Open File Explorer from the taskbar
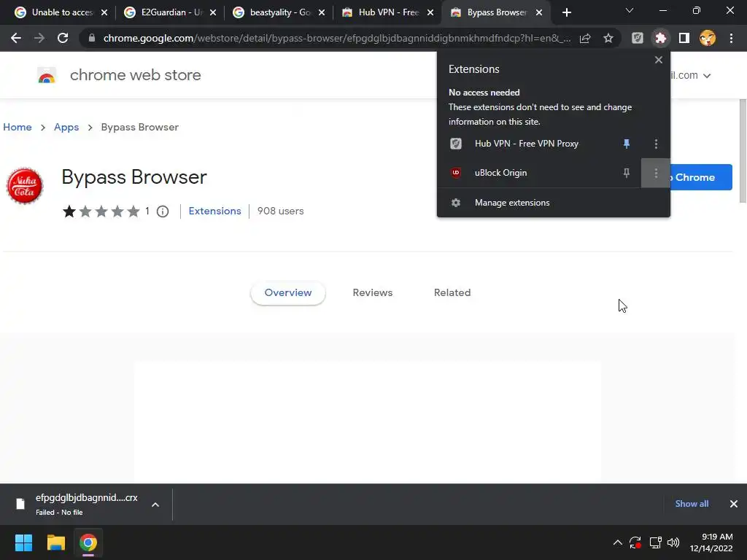747x560 pixels. (x=55, y=542)
